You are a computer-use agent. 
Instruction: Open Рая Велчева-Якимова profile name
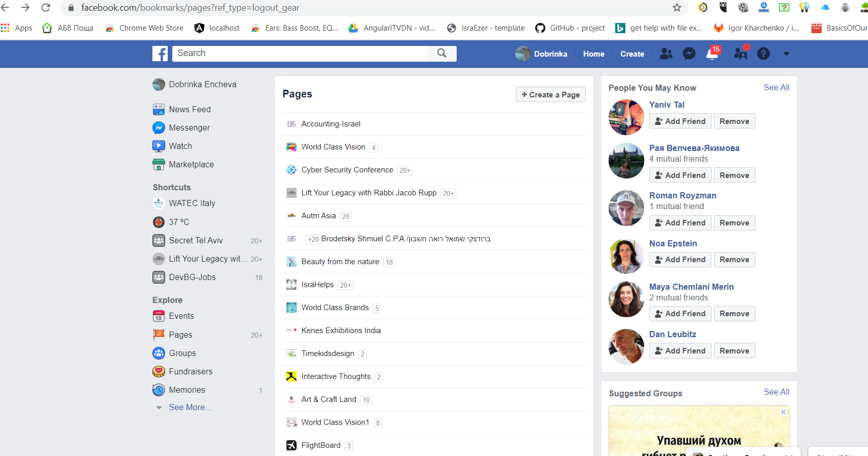694,148
